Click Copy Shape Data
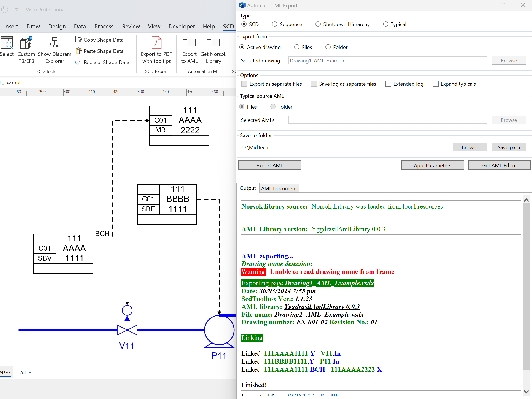 pyautogui.click(x=99, y=40)
